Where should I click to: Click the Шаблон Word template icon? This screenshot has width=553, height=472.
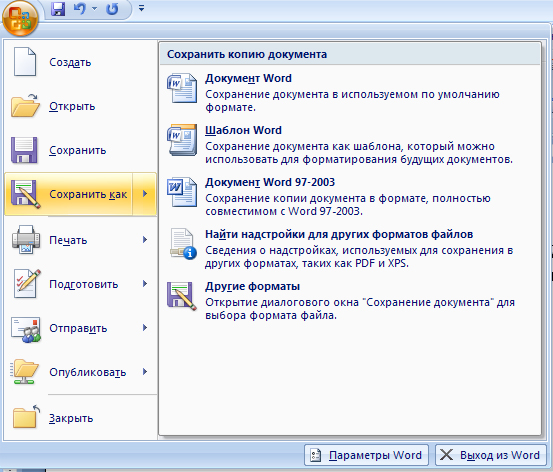(182, 140)
